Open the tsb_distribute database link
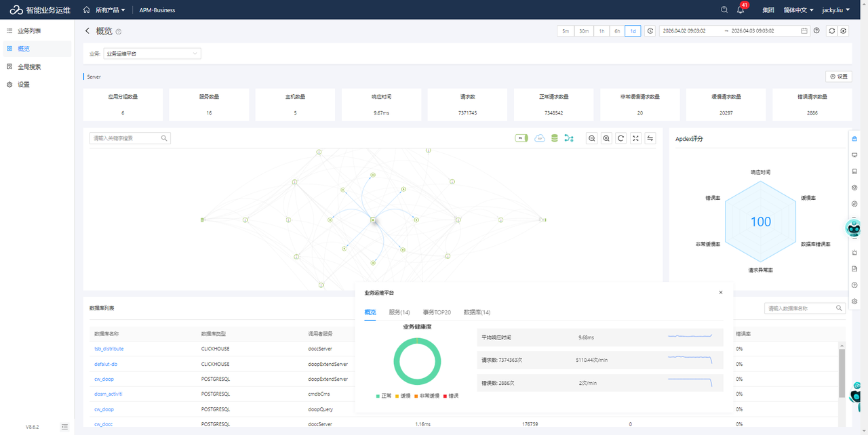Viewport: 868px width, 435px height. (109, 349)
